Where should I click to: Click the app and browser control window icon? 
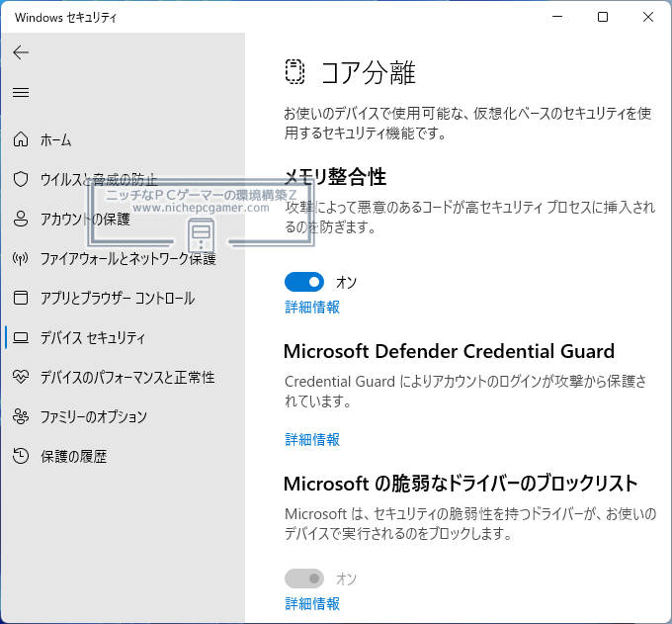point(21,298)
